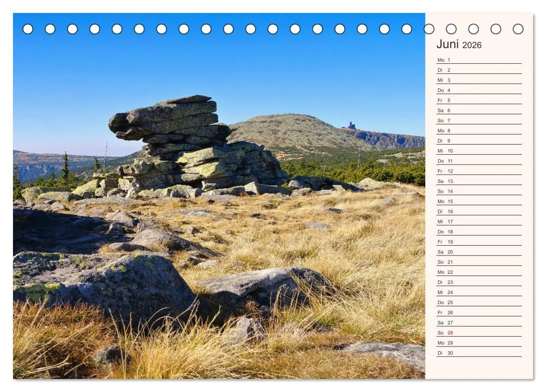
Task: Select the red 'So 7' Sunday row
Action: (x=479, y=120)
